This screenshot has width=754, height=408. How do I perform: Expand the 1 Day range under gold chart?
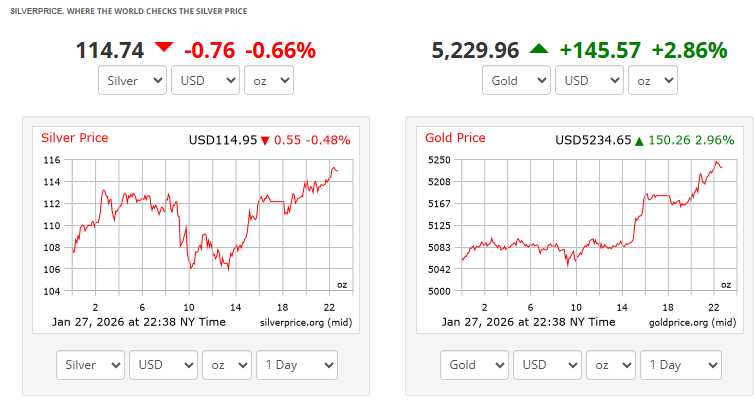pyautogui.click(x=681, y=365)
